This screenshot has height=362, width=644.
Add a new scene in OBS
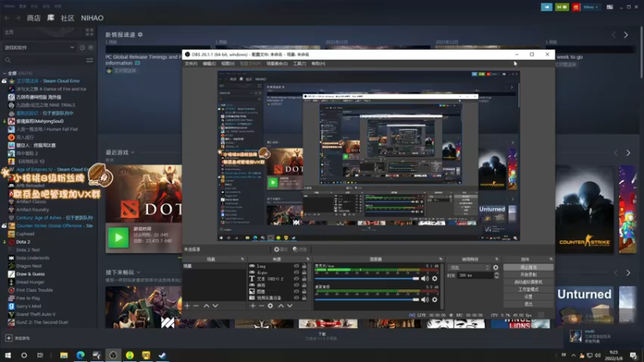[188, 306]
